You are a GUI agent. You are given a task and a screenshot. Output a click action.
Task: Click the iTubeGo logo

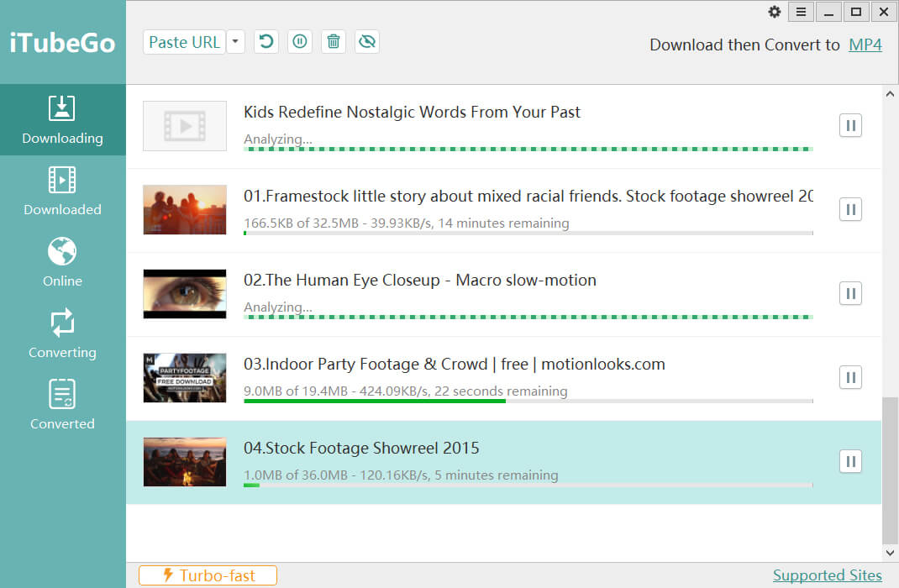[x=62, y=43]
